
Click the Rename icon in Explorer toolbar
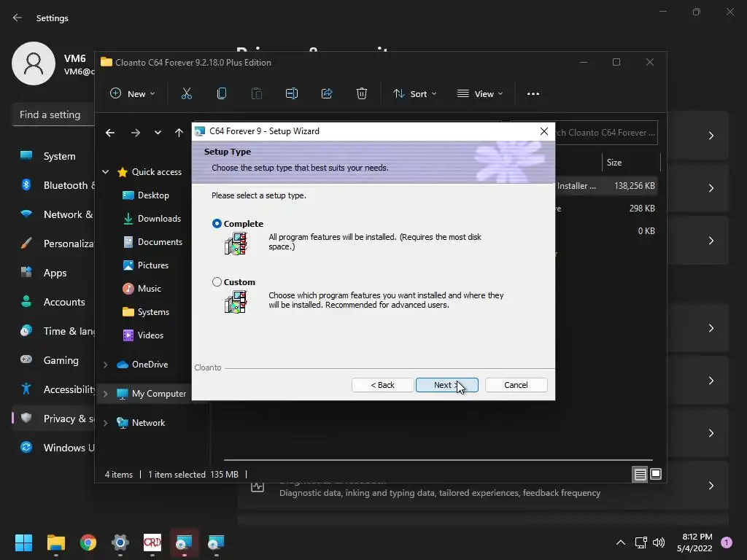coord(292,94)
